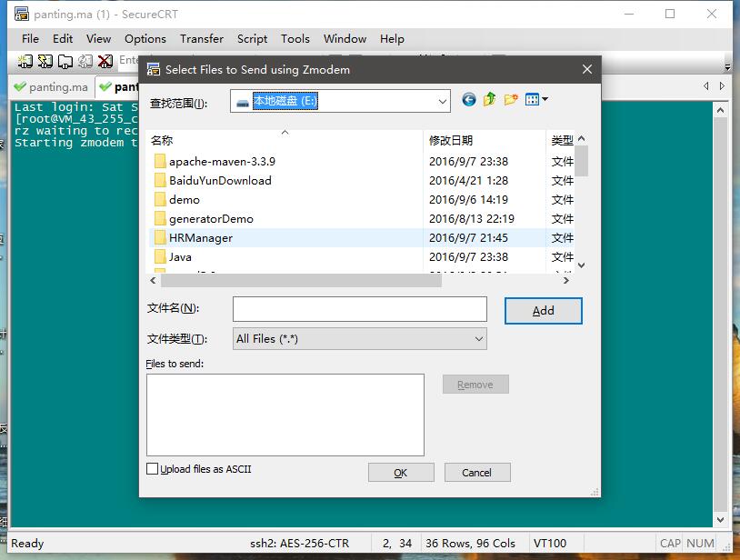Sort by the 名称 column header
The height and width of the screenshot is (560, 740).
click(x=285, y=140)
